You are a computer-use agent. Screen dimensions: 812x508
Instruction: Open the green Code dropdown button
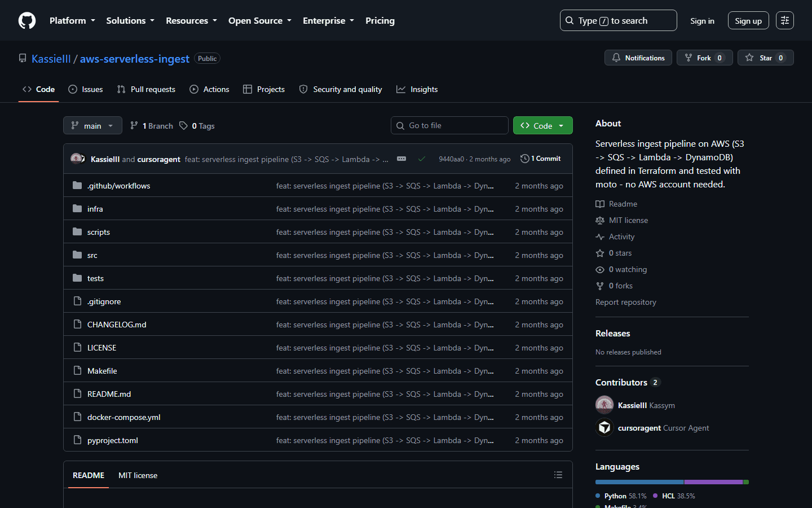click(543, 125)
